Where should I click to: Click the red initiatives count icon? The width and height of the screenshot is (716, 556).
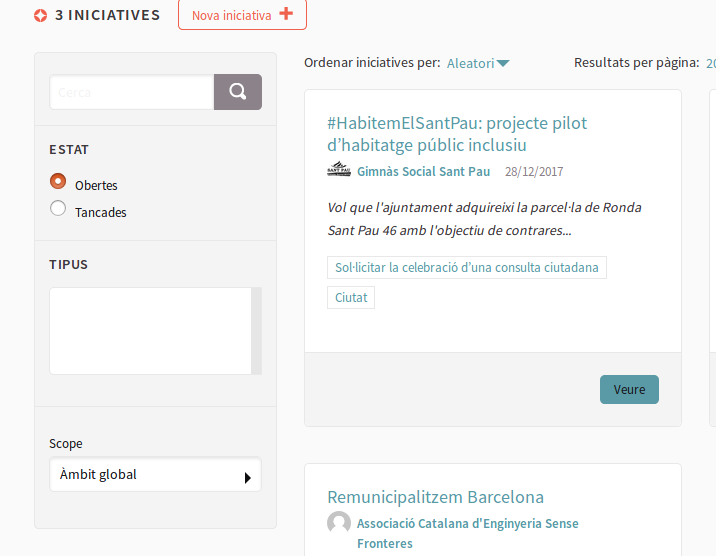(x=40, y=16)
